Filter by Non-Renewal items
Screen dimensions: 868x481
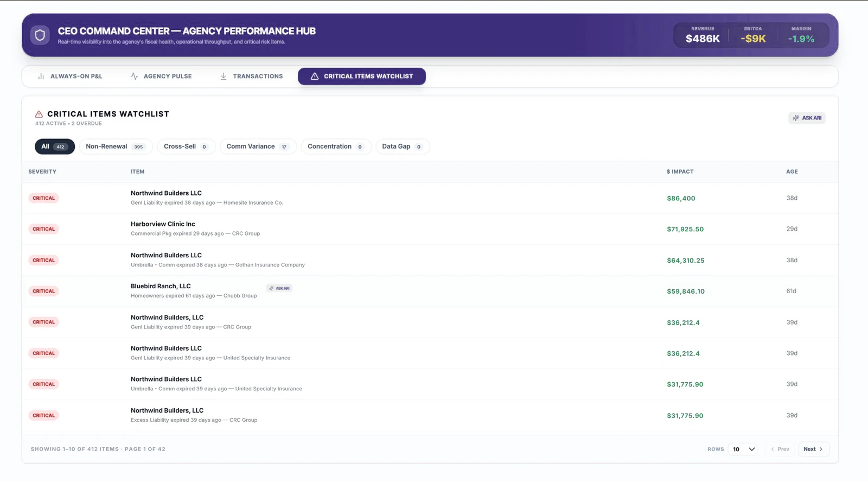pyautogui.click(x=116, y=147)
